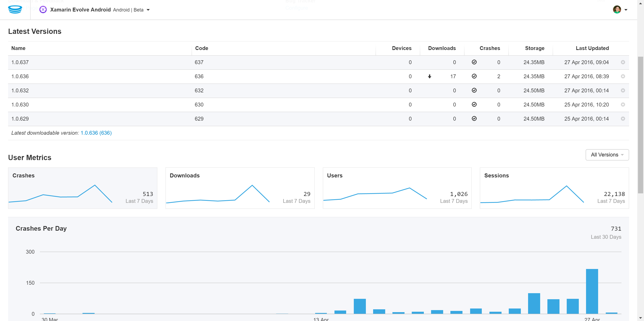Image resolution: width=644 pixels, height=321 pixels.
Task: Click the Xamarin app icon
Action: (x=43, y=10)
